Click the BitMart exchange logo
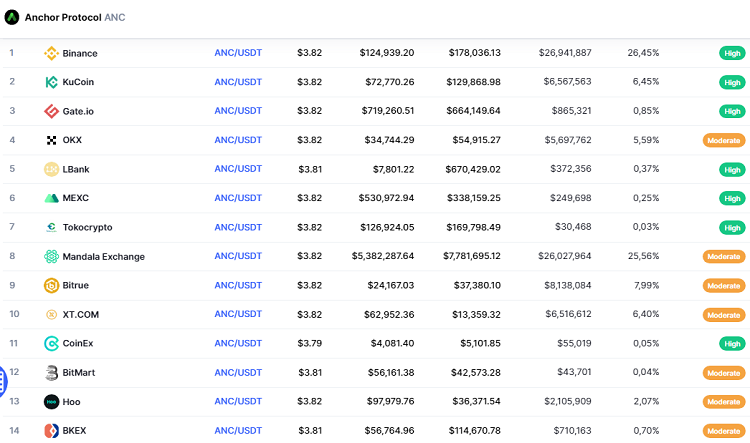Screen dimensions: 750x443 51,373
